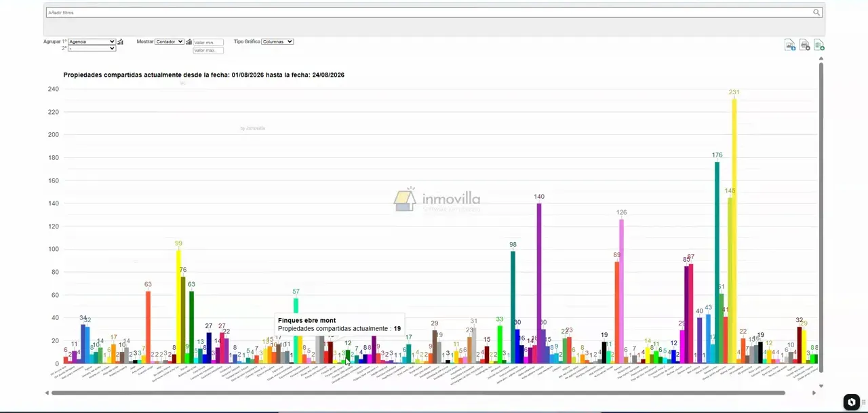Click the right arrow of the horizontal scrollbar

(814, 393)
